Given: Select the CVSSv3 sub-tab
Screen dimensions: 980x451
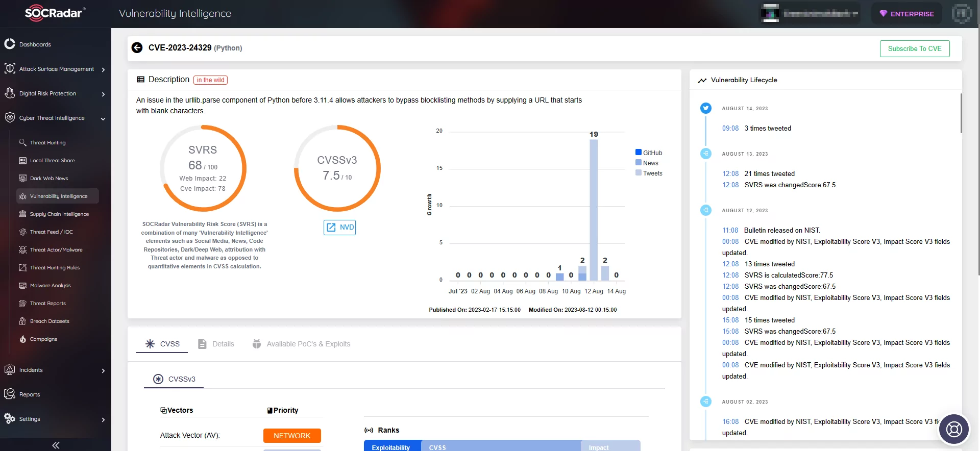Looking at the screenshot, I should pos(174,379).
